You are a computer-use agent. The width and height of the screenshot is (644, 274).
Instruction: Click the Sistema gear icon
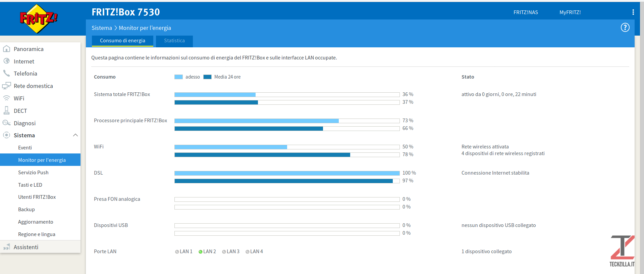(x=6, y=135)
